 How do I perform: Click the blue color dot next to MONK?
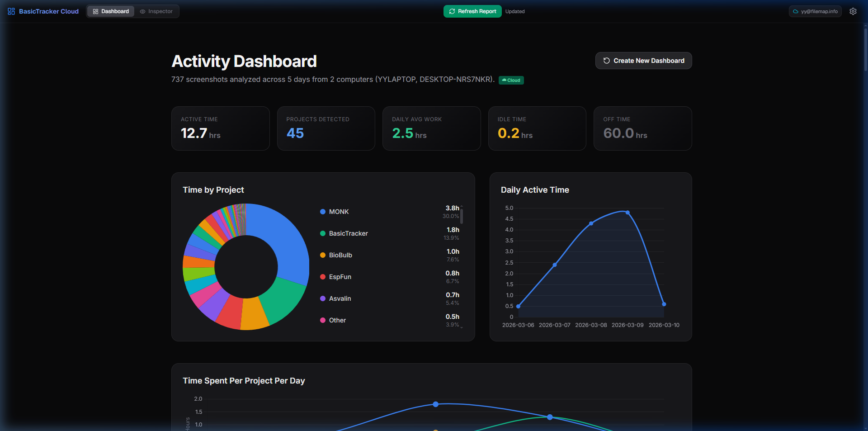point(322,211)
